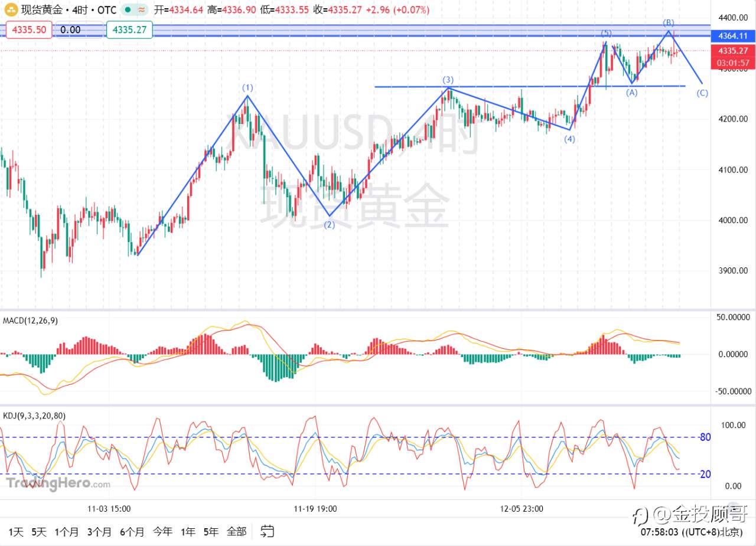Click the KDJ(9,3,3,20,80) indicator label
Viewport: 756px width, 546px height.
[x=34, y=416]
